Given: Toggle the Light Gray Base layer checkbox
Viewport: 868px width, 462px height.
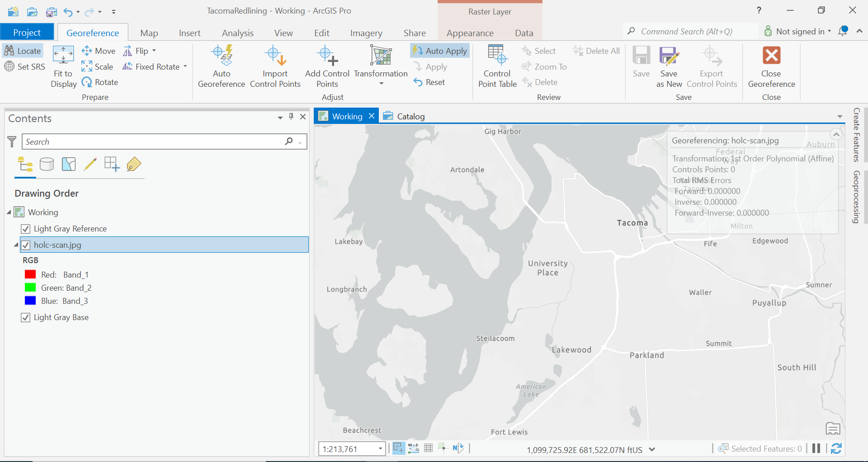Looking at the screenshot, I should pos(26,317).
